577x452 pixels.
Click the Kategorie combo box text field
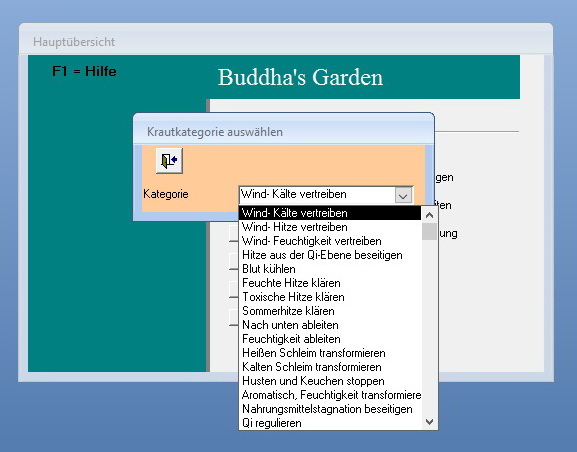pos(317,195)
